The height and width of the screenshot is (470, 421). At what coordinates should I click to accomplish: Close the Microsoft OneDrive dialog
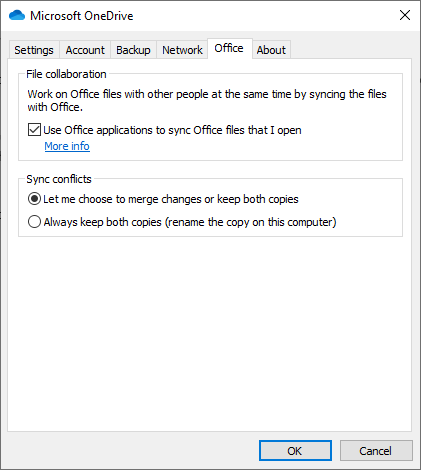[x=405, y=15]
